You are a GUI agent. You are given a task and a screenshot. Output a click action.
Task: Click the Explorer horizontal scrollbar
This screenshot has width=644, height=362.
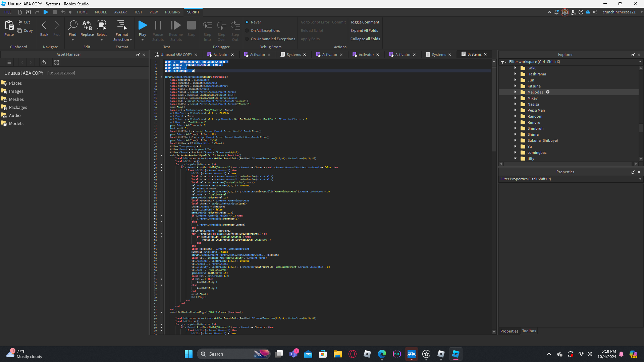pyautogui.click(x=568, y=164)
